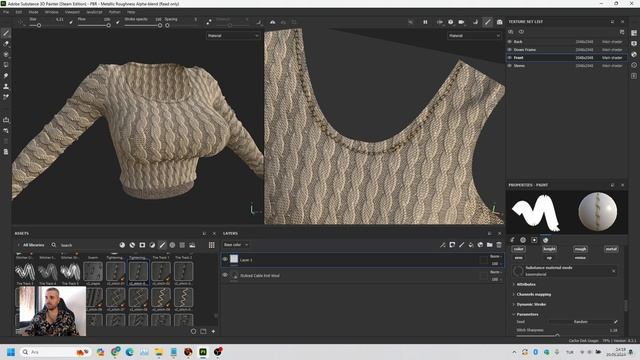The image size is (640, 360).
Task: Open the Texture Set Settings icon in right sidebar
Action: 633,33
